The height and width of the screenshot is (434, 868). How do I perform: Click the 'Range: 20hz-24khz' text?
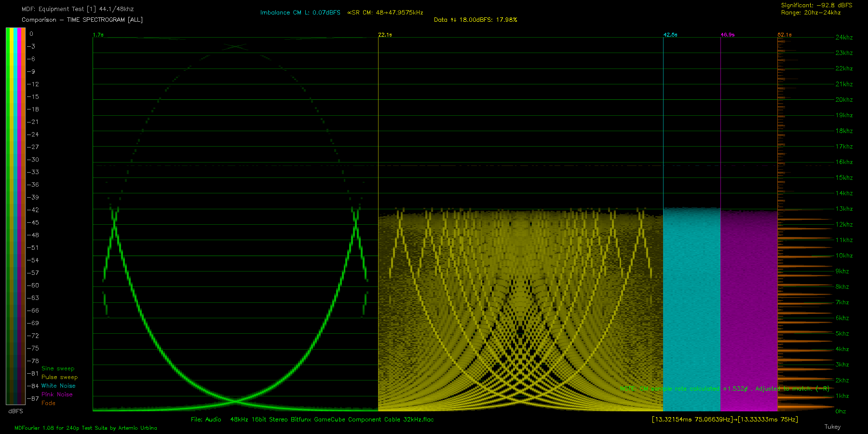(811, 13)
